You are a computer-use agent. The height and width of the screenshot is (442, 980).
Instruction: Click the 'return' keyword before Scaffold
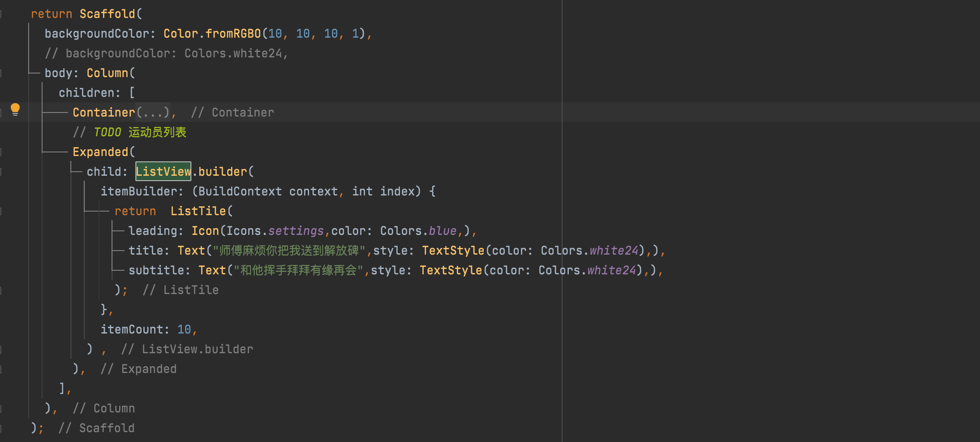pyautogui.click(x=52, y=13)
